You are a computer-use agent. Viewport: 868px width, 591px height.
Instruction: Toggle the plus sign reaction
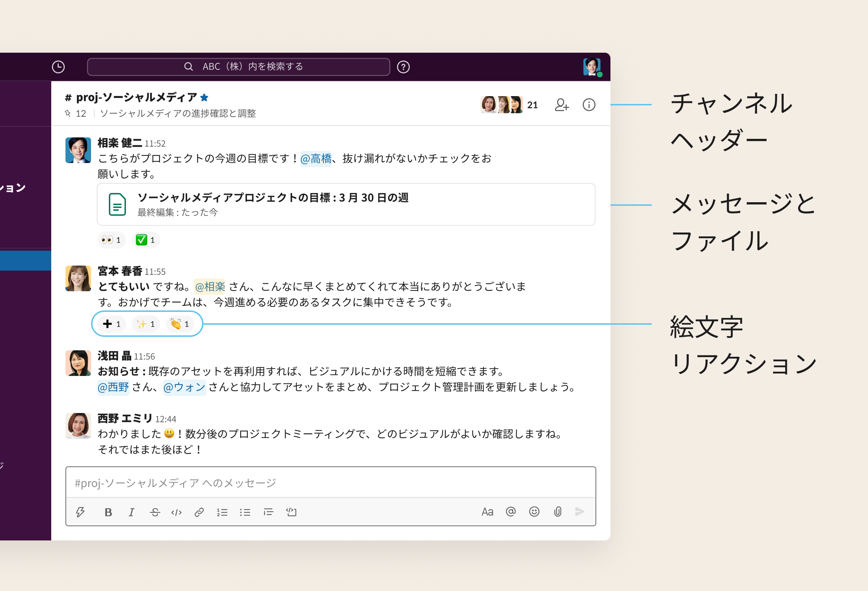[x=111, y=324]
